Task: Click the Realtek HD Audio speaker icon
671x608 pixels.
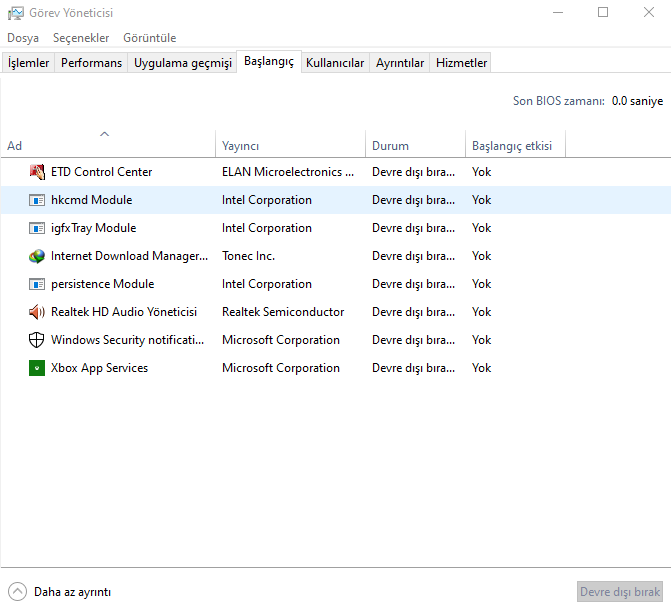Action: point(37,312)
